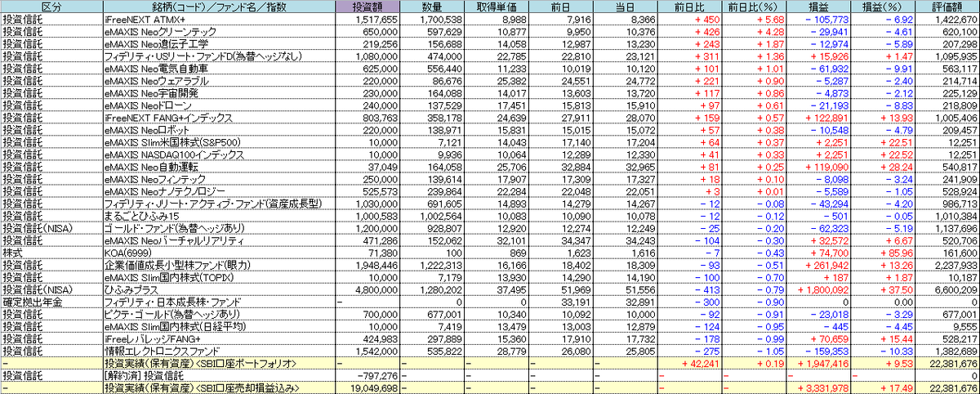Image resolution: width=980 pixels, height=394 pixels.
Task: Select the 51,969 previous-day price cell
Action: pyautogui.click(x=559, y=289)
